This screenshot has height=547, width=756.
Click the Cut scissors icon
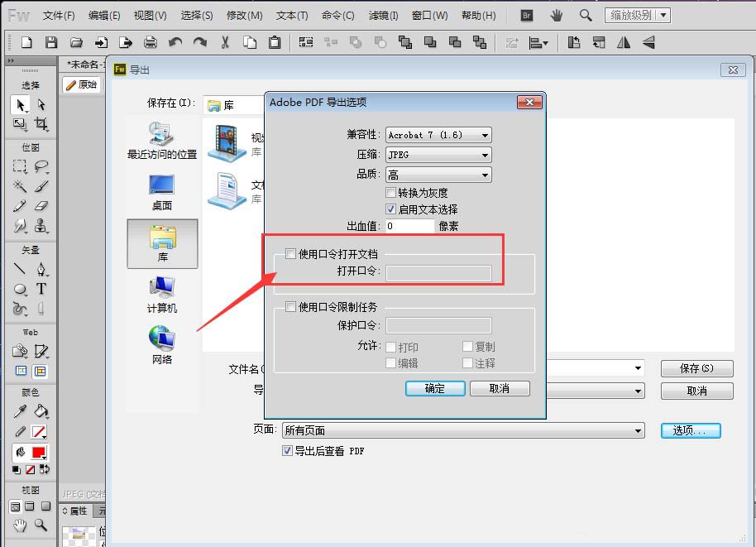pos(225,42)
